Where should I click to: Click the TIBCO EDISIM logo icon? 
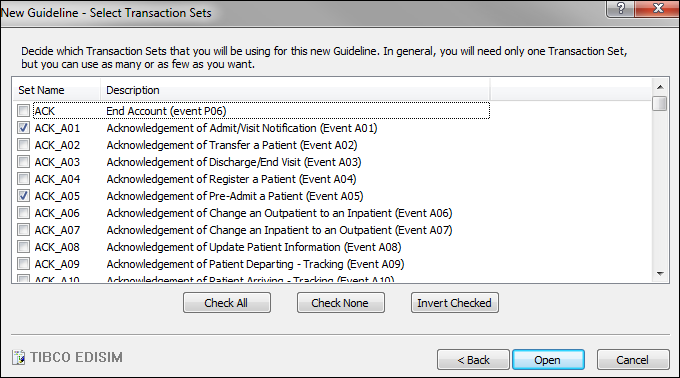[x=19, y=358]
